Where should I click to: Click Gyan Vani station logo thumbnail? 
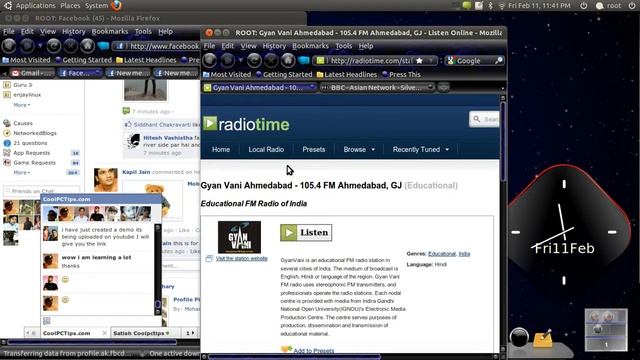(x=239, y=237)
